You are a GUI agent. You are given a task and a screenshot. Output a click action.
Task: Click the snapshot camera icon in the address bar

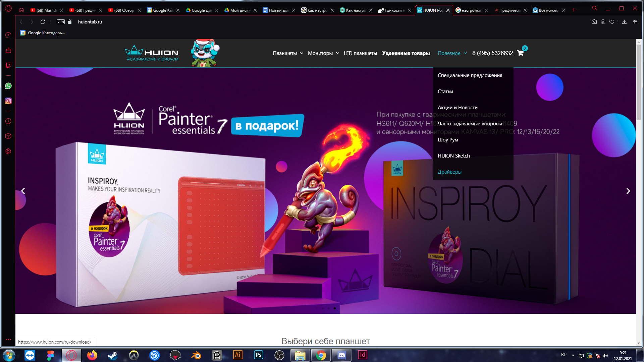594,22
